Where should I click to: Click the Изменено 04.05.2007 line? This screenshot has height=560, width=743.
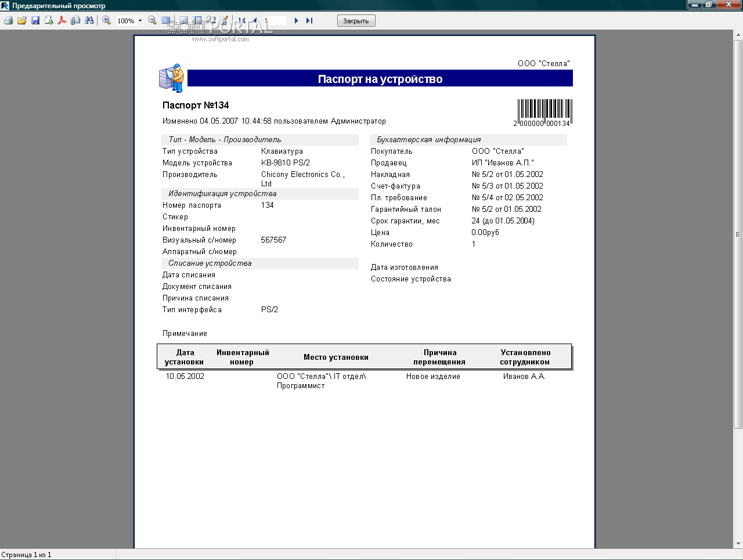[274, 121]
